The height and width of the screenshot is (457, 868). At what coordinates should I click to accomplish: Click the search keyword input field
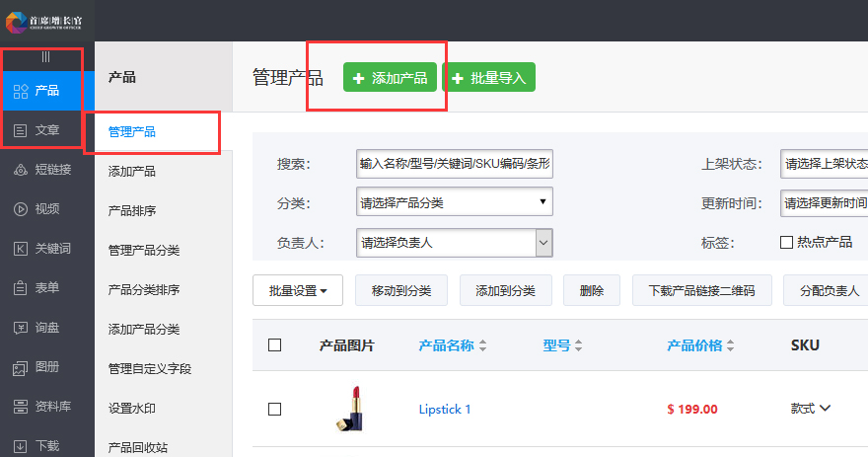coord(454,164)
